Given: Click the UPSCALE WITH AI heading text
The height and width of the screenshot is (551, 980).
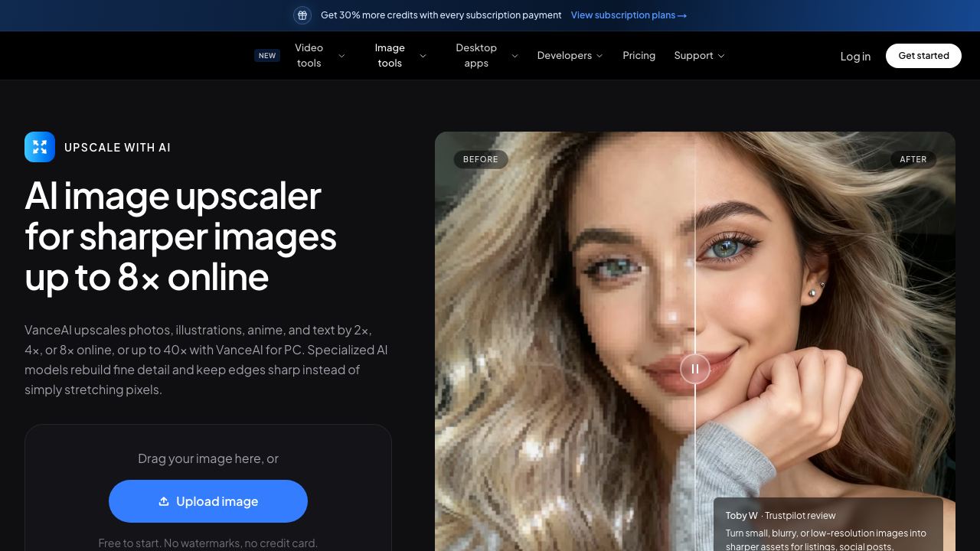Looking at the screenshot, I should [118, 148].
